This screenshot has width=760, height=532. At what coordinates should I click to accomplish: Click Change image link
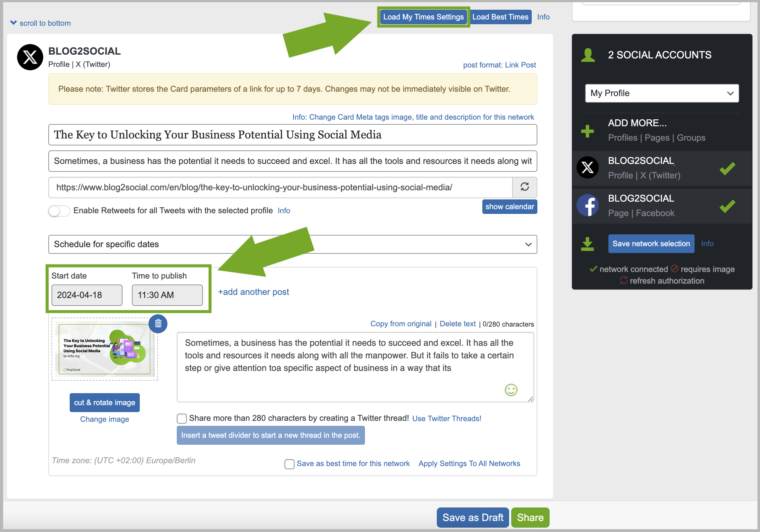(105, 419)
